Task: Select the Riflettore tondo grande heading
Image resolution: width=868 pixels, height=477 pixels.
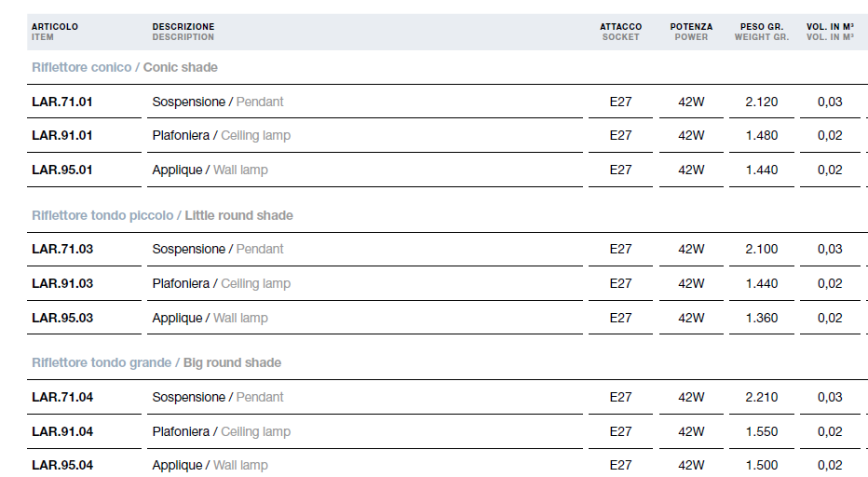Action: (x=156, y=363)
